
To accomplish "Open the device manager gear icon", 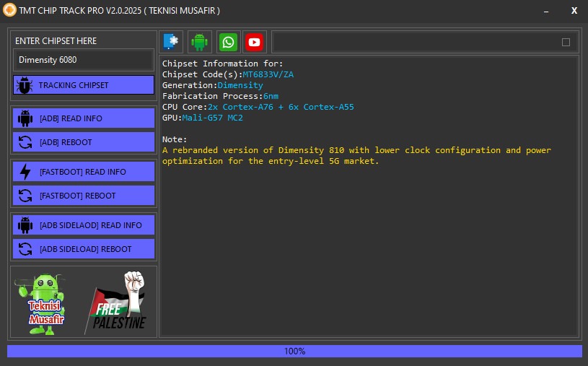I will pos(171,42).
